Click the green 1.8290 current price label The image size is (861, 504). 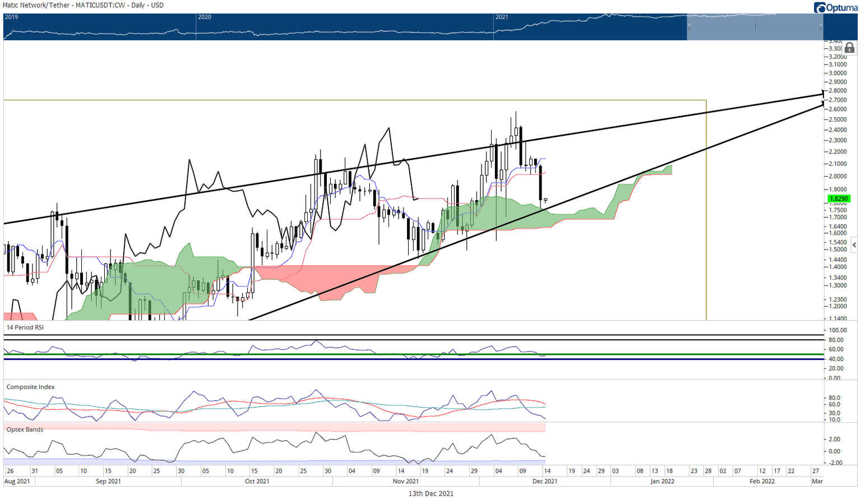click(x=839, y=198)
